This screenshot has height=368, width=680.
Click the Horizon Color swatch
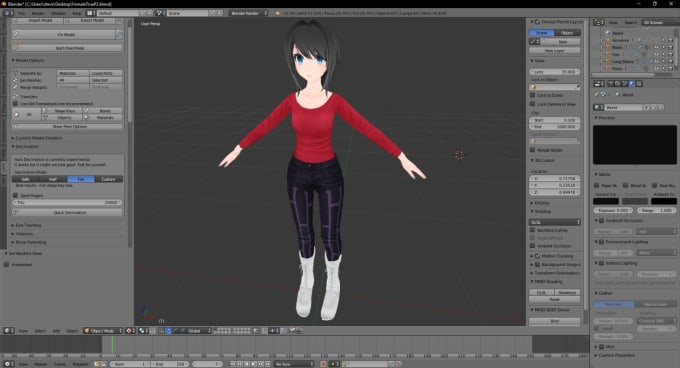coord(606,201)
